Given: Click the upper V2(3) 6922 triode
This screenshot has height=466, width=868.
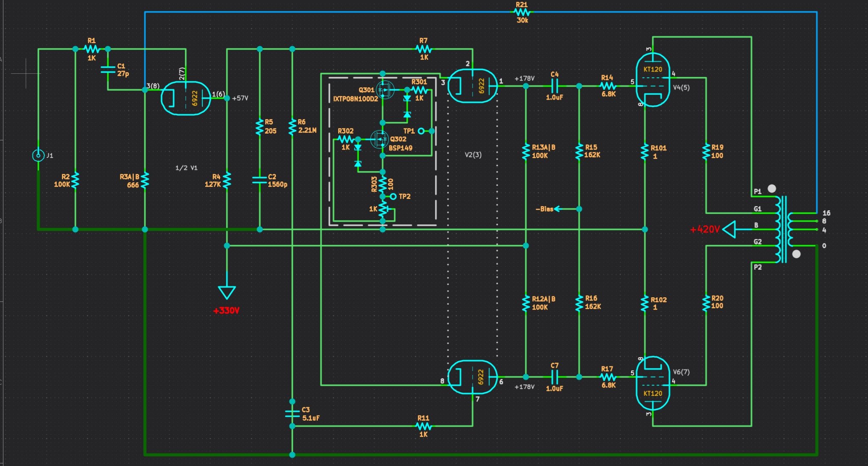Looking at the screenshot, I should 472,86.
